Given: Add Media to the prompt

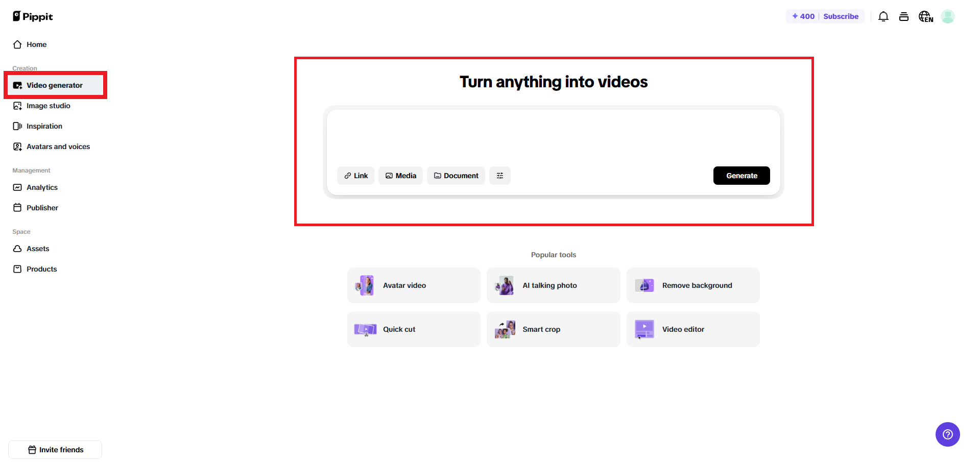Looking at the screenshot, I should coord(401,176).
